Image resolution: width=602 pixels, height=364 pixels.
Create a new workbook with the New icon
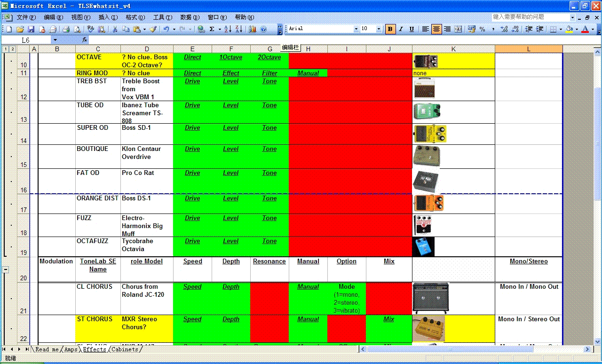[9, 29]
